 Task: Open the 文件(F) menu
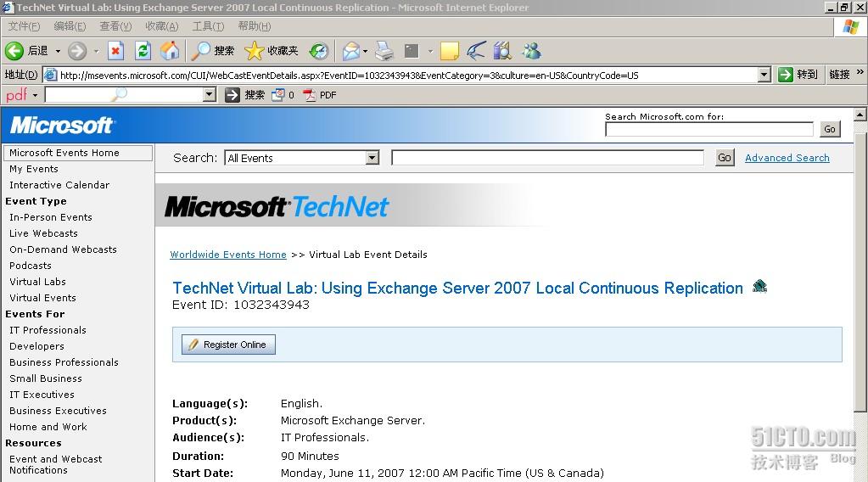[24, 26]
